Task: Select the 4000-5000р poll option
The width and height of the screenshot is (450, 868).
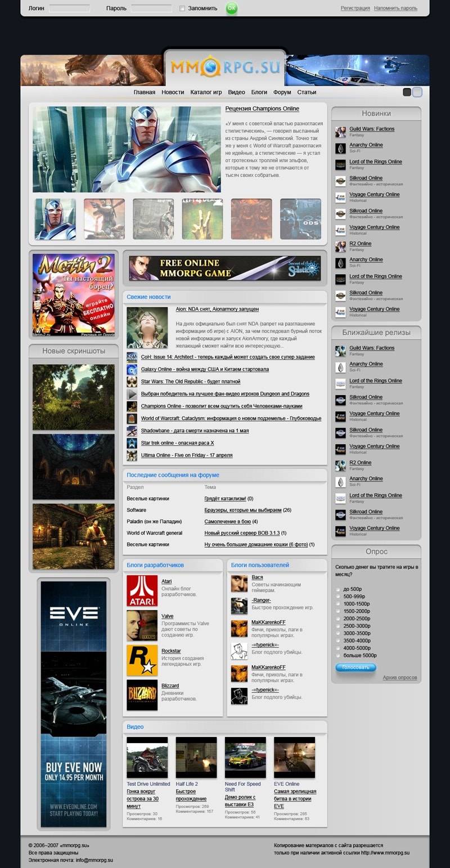Action: tap(338, 648)
